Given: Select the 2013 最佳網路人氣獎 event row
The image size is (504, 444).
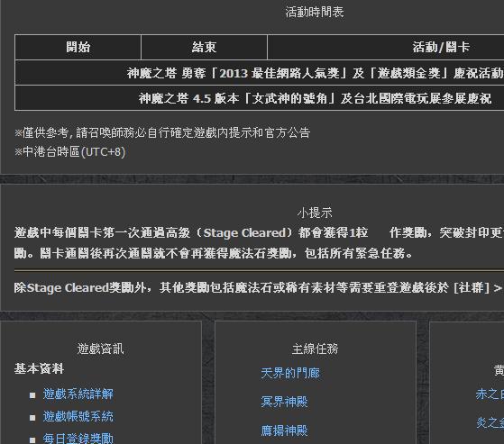Looking at the screenshot, I should [260, 73].
